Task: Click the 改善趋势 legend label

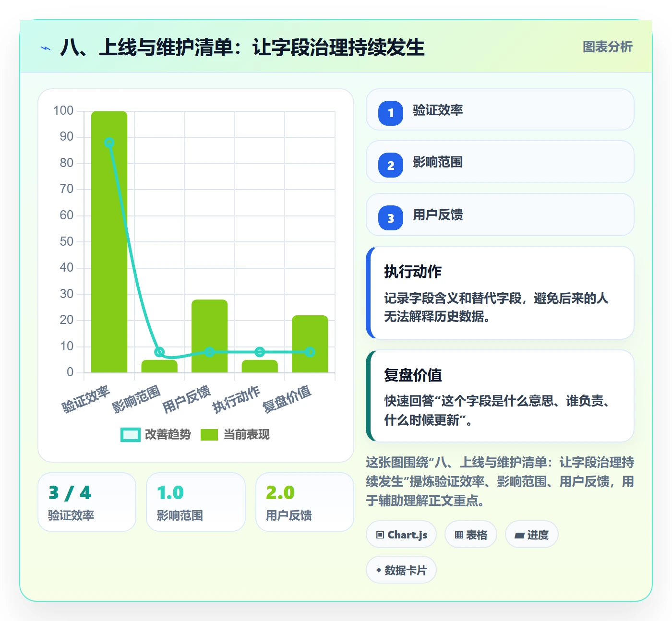Action: pyautogui.click(x=168, y=434)
